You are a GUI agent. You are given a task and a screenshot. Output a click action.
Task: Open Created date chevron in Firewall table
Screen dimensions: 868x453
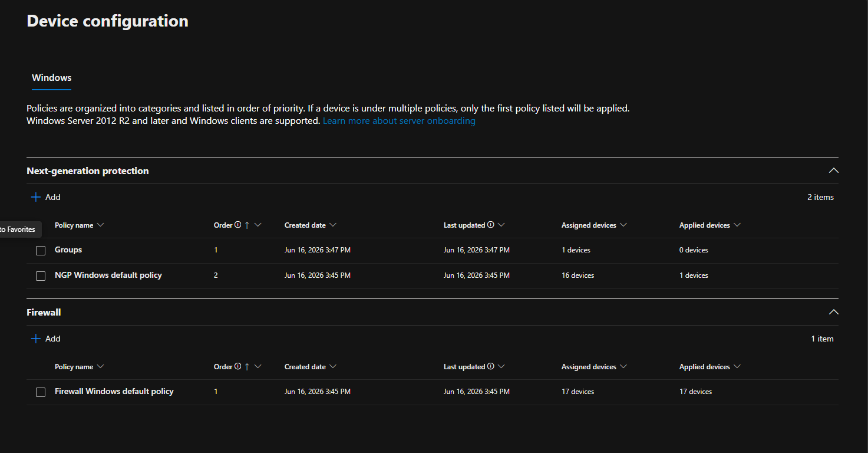tap(333, 366)
